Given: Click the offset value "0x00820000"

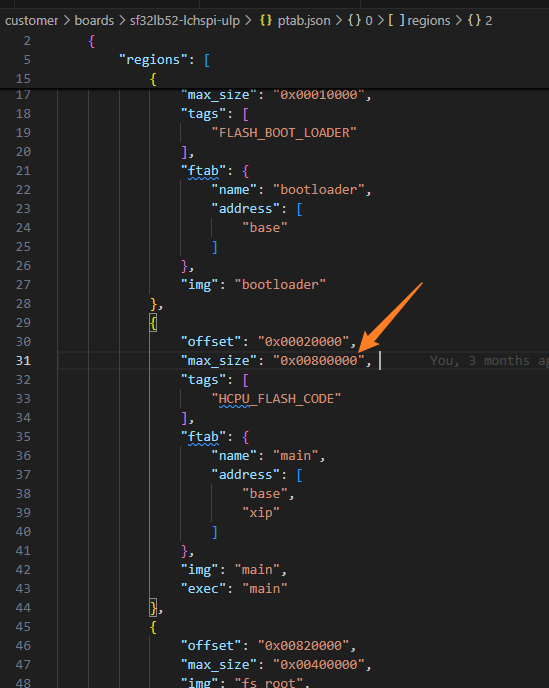Looking at the screenshot, I should 303,645.
